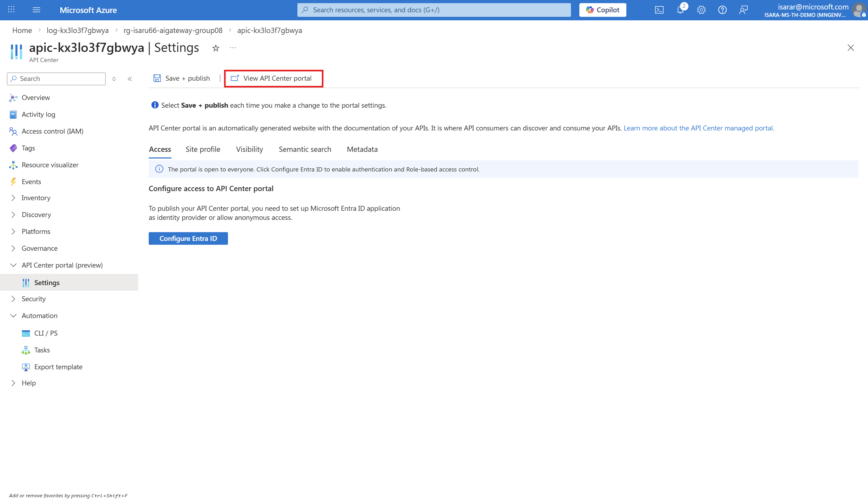Collapse the Automation group

13,316
